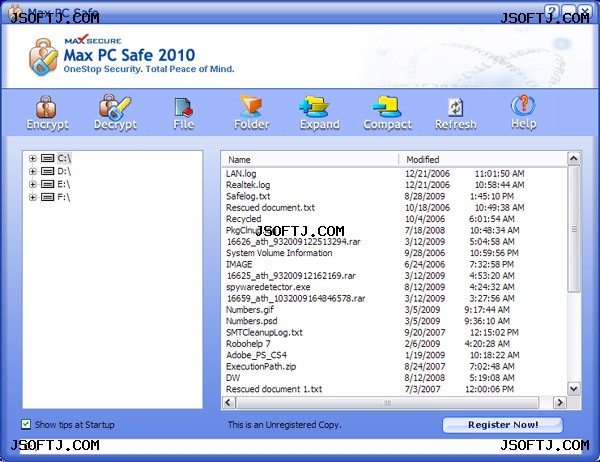Screen dimensions: 600x462
Task: Select 16659_ath_103200916484657 8.rar file
Action: [296, 299]
